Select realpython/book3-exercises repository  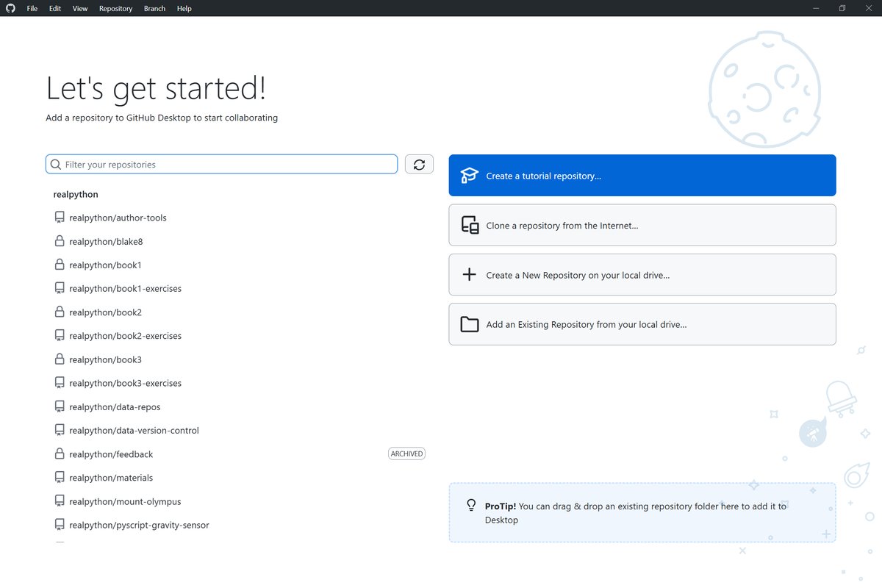[240, 383]
